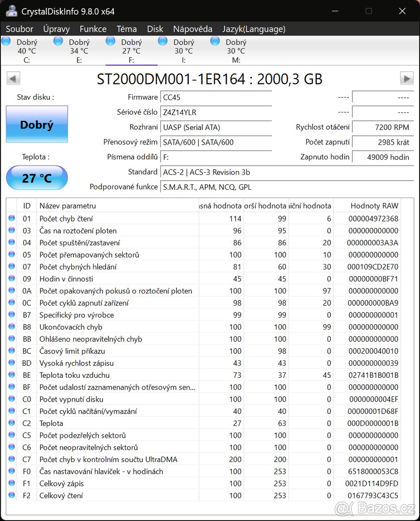Click the left arrow to view previous disk

tap(13, 78)
